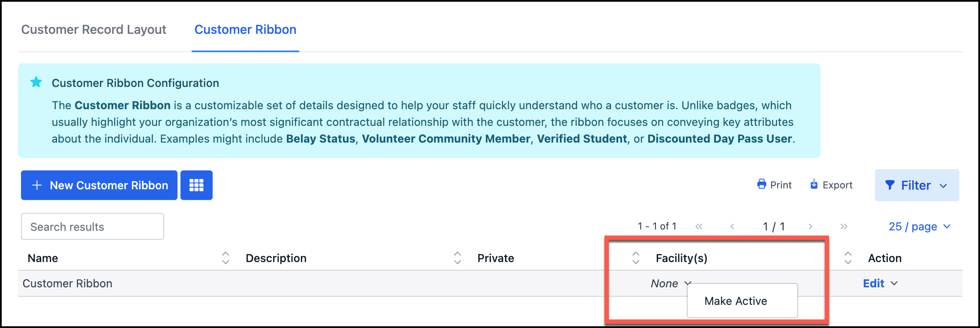Go to previous page arrow
The width and height of the screenshot is (980, 328).
[732, 227]
